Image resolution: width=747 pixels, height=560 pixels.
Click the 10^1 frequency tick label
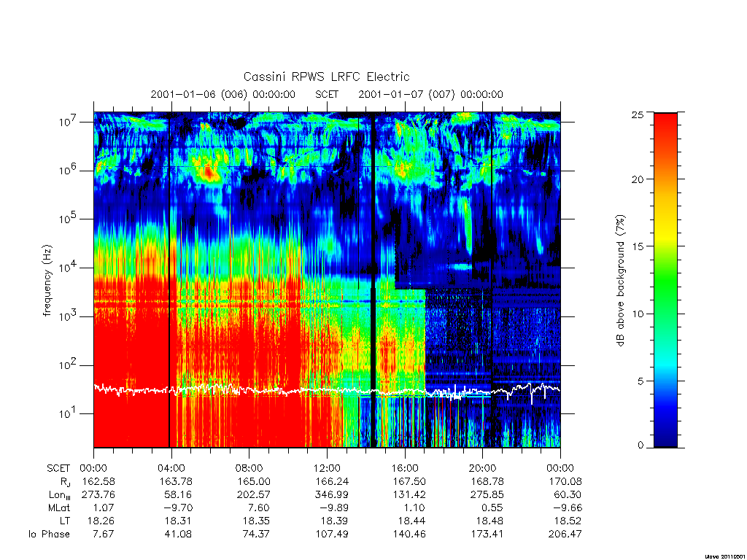tap(68, 414)
